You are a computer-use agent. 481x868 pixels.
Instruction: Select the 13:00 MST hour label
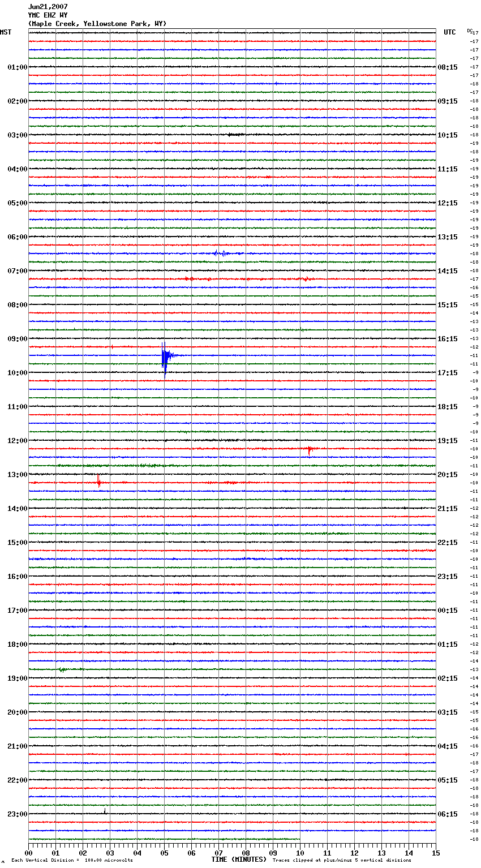[x=18, y=475]
